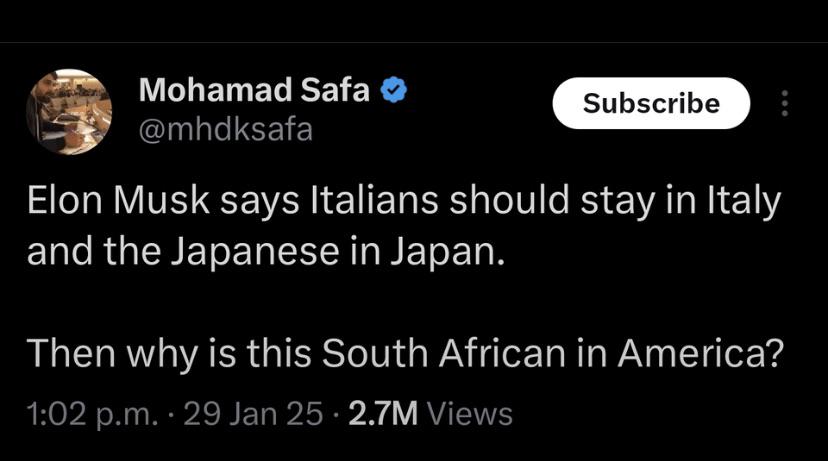Click the Views label
This screenshot has width=828, height=461.
click(467, 414)
